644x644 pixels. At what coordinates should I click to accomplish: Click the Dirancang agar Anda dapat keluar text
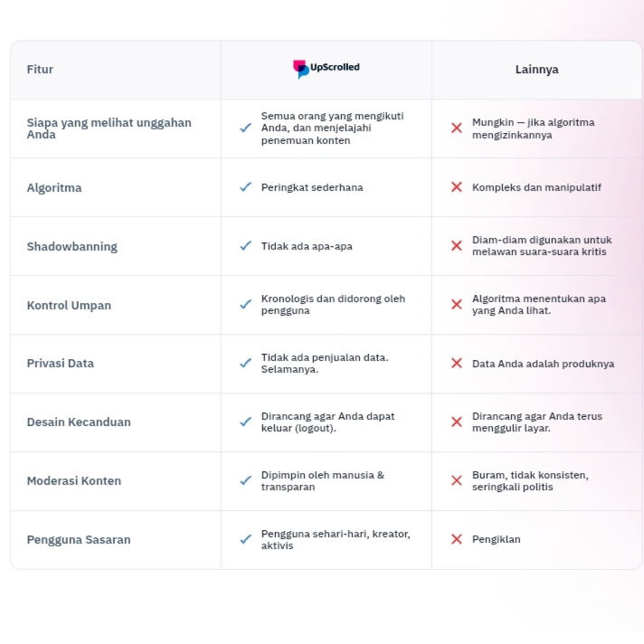click(327, 422)
